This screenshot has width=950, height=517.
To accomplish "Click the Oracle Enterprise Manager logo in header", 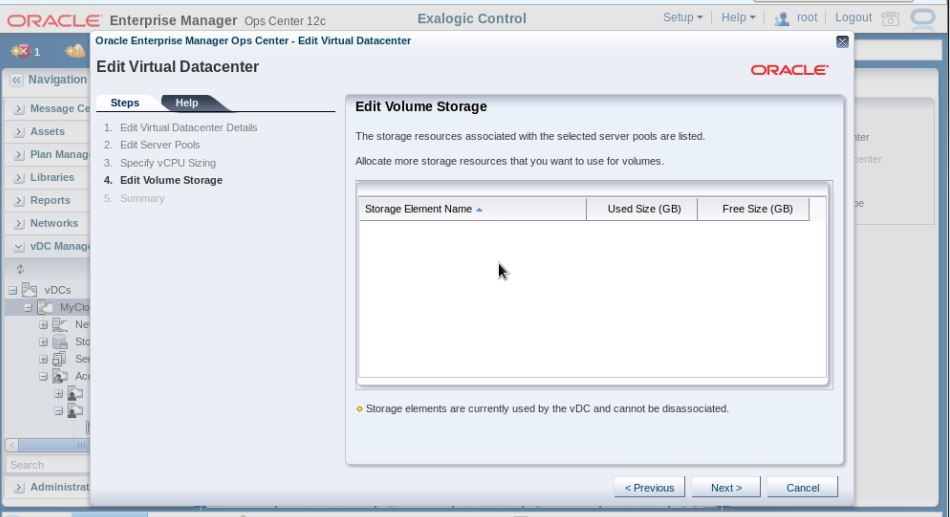I will click(55, 21).
